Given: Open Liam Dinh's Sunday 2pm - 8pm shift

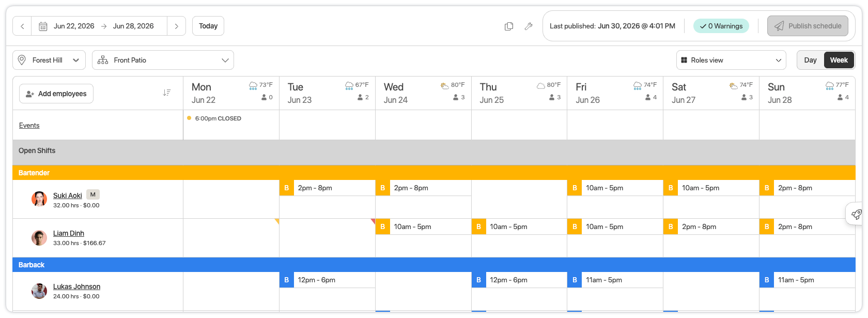Looking at the screenshot, I should click(807, 226).
